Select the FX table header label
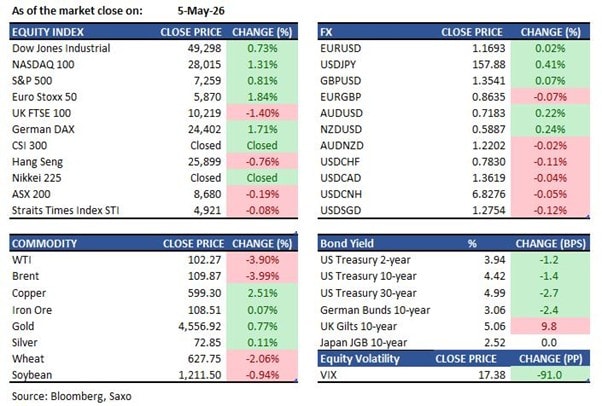 326,32
